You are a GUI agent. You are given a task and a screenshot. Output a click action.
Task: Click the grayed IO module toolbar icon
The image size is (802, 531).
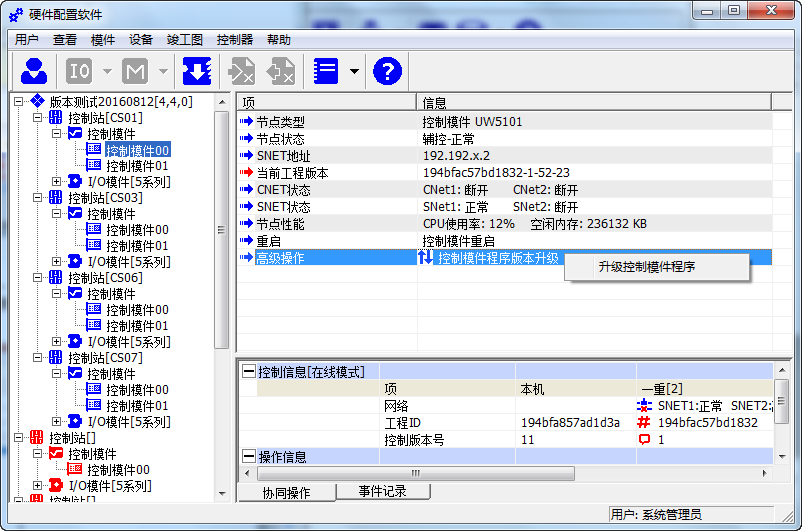[79, 71]
